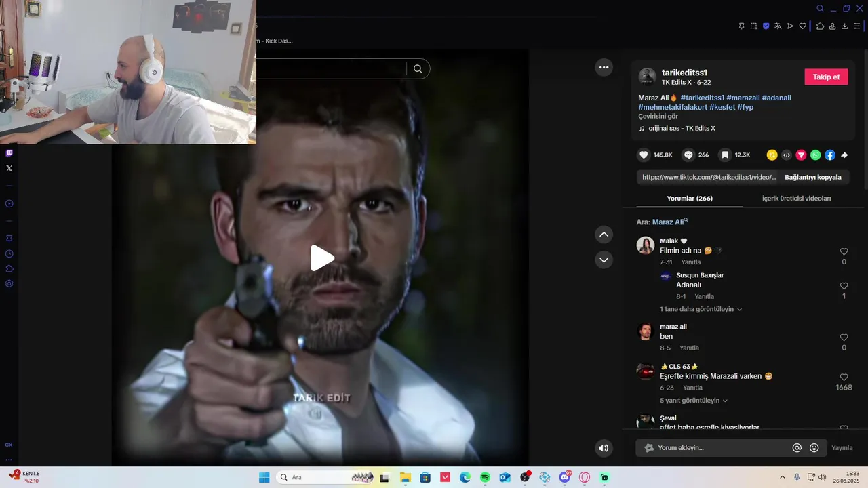Open tarikeditss1 profile avatar
868x488 pixels.
coord(647,77)
